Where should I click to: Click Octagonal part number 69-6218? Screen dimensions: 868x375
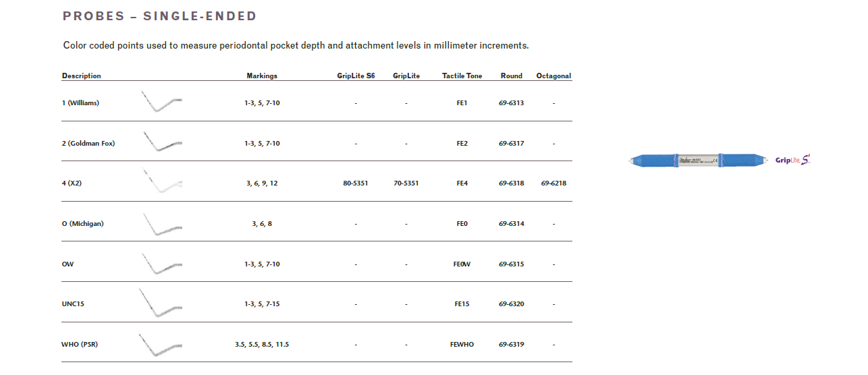click(x=553, y=183)
